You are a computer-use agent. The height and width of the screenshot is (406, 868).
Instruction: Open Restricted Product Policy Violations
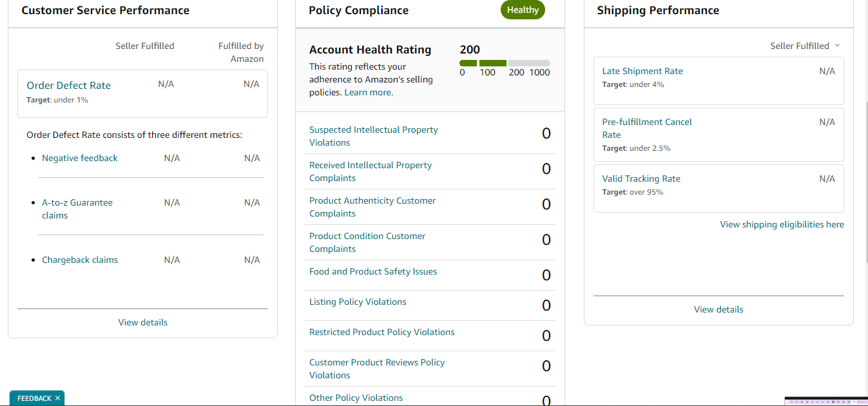(x=382, y=332)
